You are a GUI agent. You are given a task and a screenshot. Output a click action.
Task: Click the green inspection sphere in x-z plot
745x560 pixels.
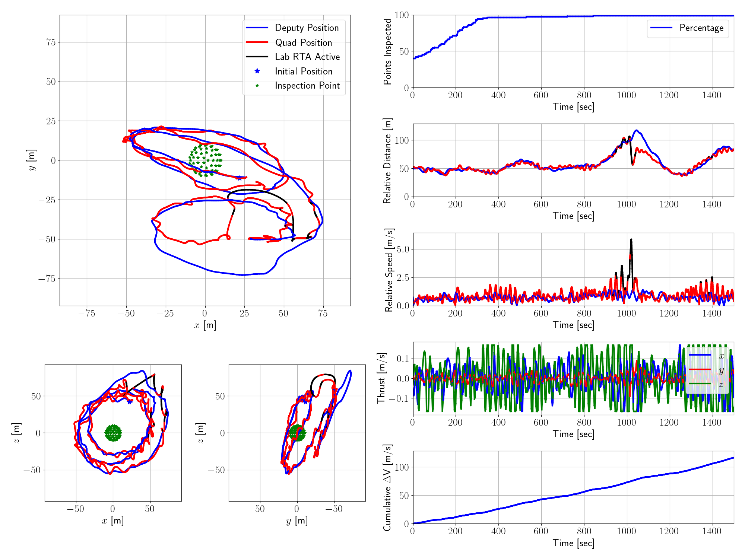[113, 433]
